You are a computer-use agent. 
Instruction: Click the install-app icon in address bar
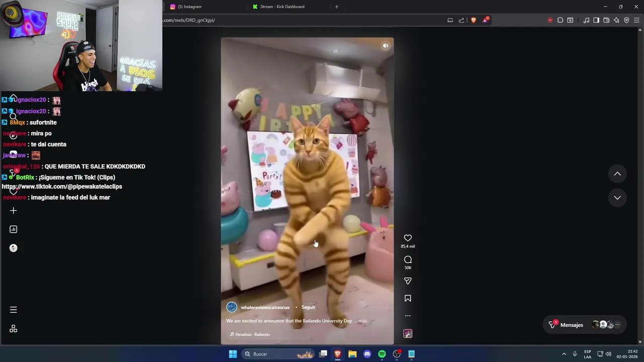click(x=450, y=20)
